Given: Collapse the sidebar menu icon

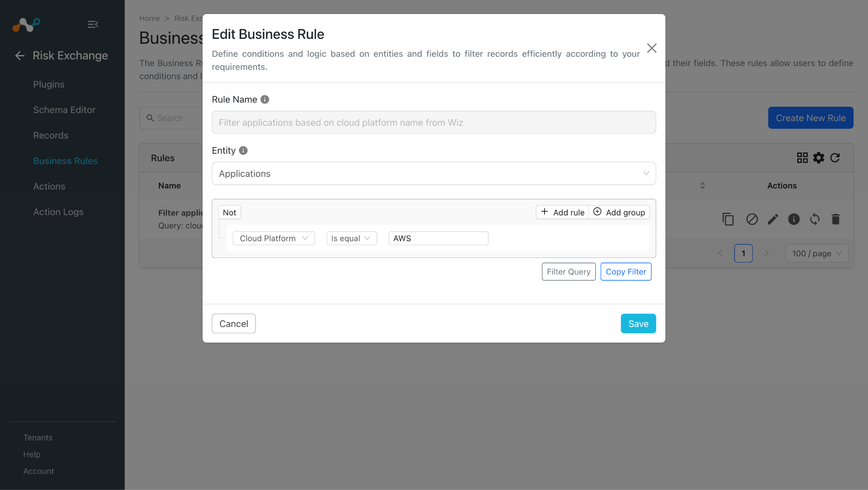Looking at the screenshot, I should [x=93, y=25].
